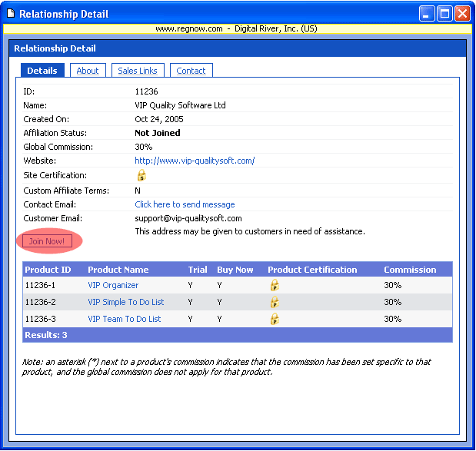This screenshot has height=451, width=476.
Task: Open the VIP Simple To Do List link
Action: coord(126,302)
